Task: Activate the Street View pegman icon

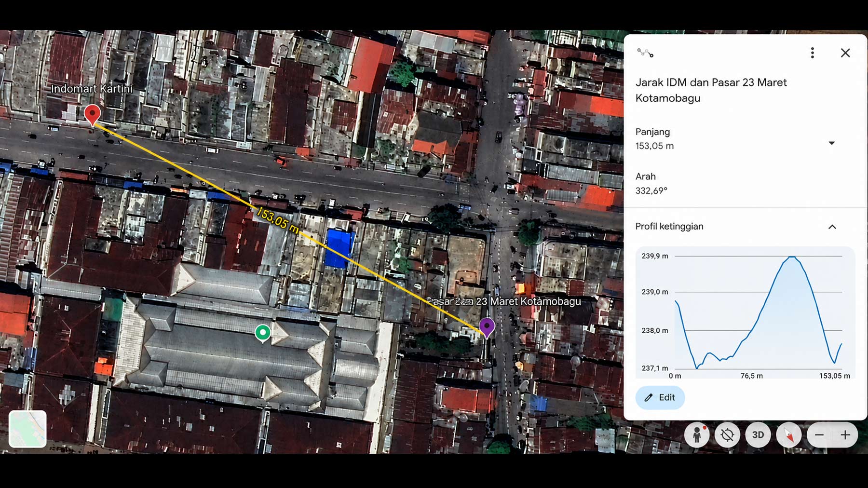Action: pyautogui.click(x=697, y=434)
